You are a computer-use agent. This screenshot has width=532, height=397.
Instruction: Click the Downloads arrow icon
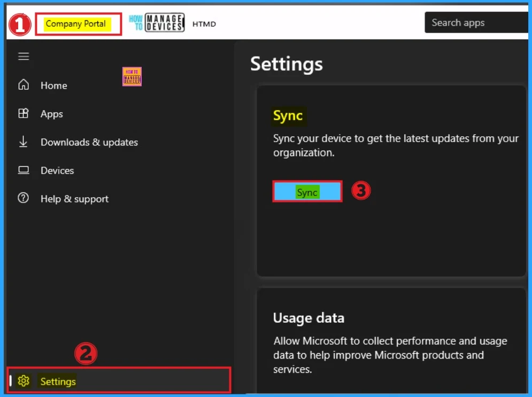[23, 142]
